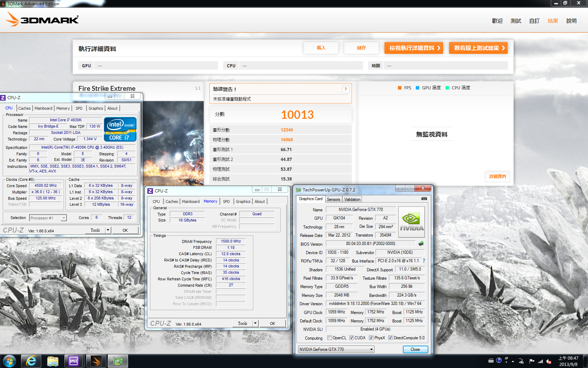Image resolution: width=588 pixels, height=368 pixels.
Task: Click the GPU-Z screenshot camera icon
Action: tap(424, 199)
